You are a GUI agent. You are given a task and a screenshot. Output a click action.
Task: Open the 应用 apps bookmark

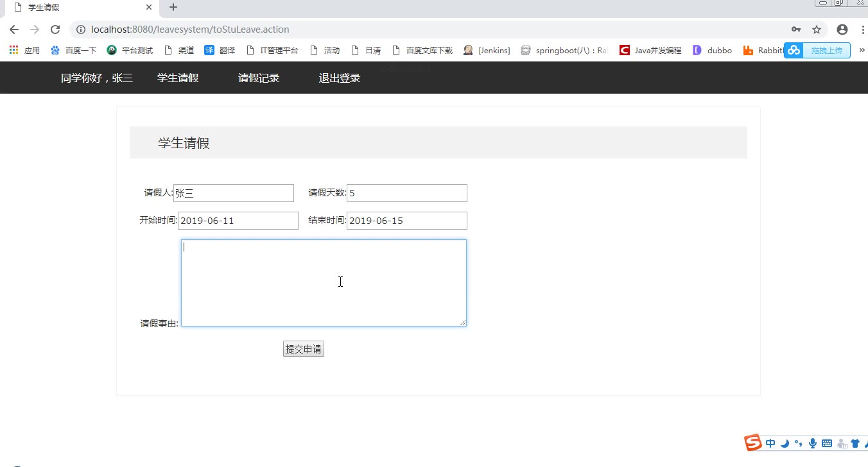click(25, 50)
